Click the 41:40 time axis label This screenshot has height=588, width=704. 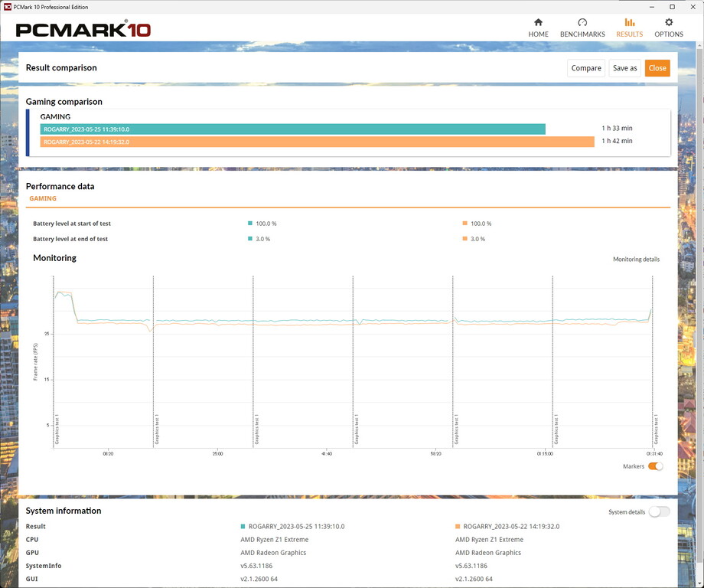coord(327,454)
